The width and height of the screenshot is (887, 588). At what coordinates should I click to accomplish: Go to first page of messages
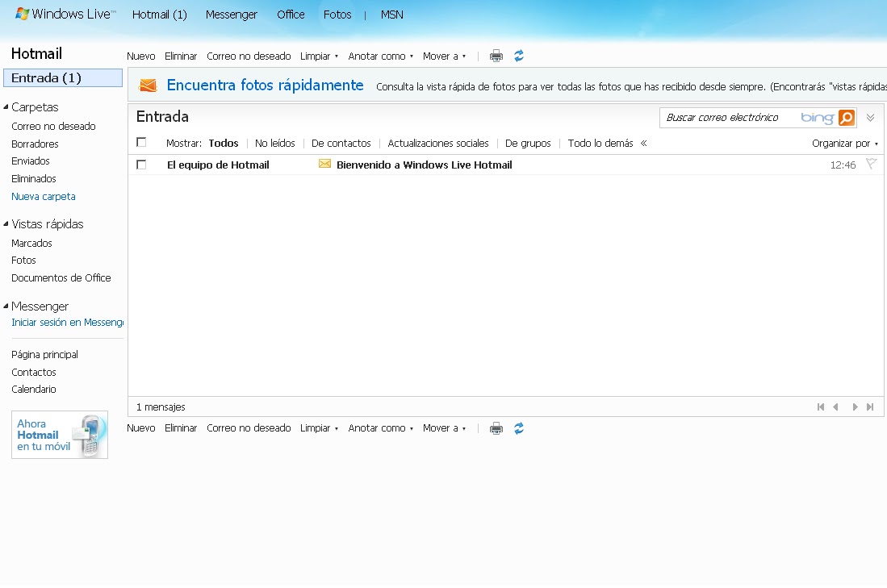point(820,407)
